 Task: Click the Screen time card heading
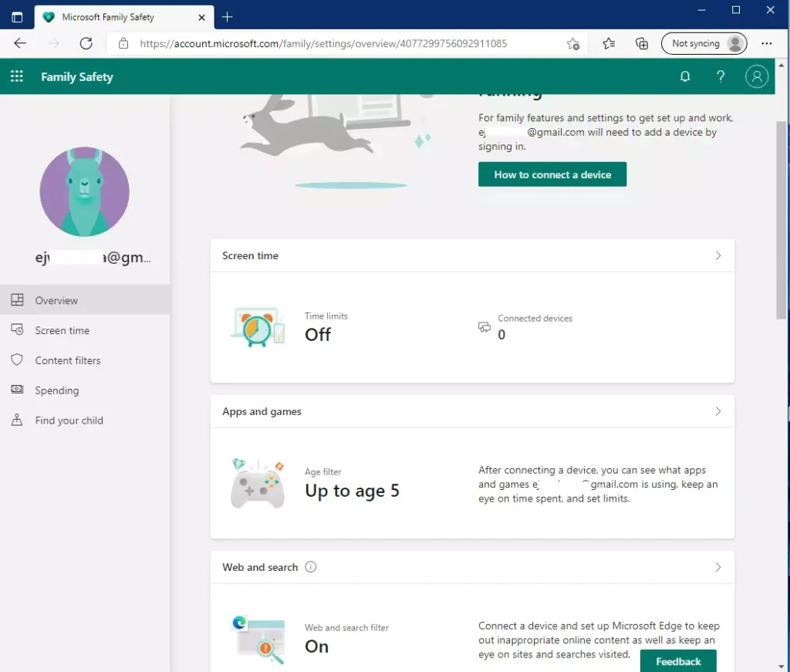click(x=251, y=256)
